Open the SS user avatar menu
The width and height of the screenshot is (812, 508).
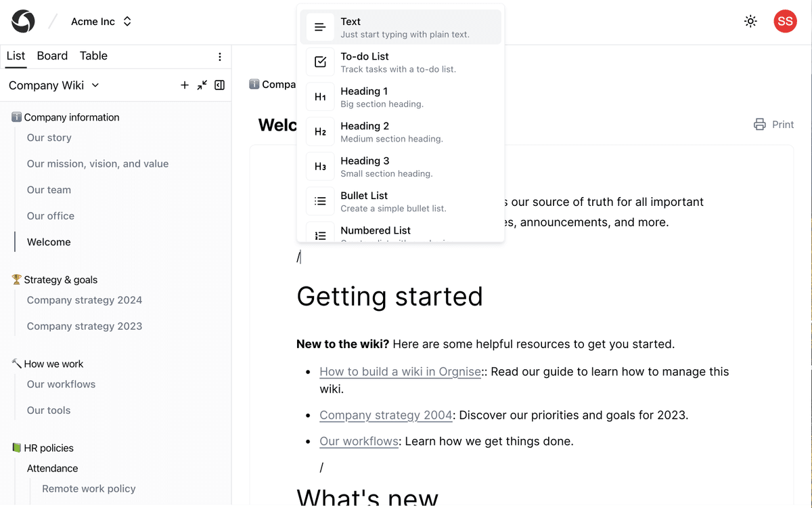pos(785,22)
